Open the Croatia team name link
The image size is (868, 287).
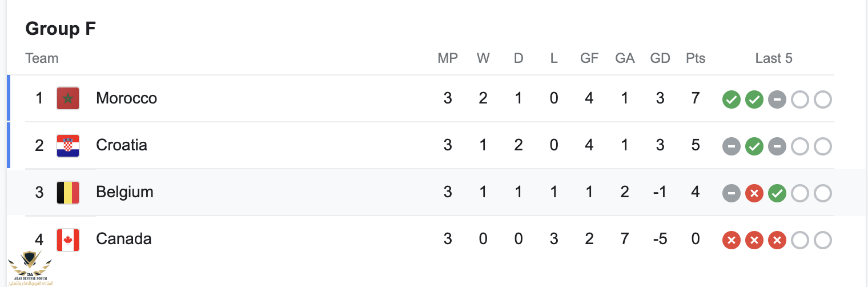(122, 145)
